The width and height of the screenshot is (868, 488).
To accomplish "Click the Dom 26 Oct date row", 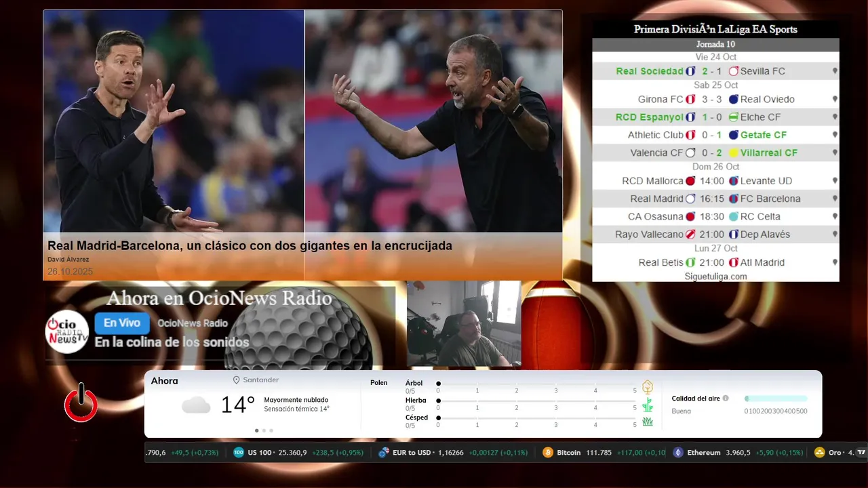I will 715,167.
